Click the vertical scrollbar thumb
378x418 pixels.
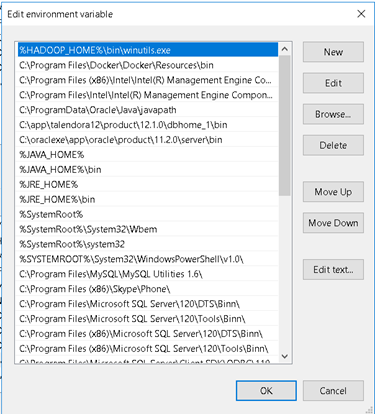pyautogui.click(x=285, y=126)
